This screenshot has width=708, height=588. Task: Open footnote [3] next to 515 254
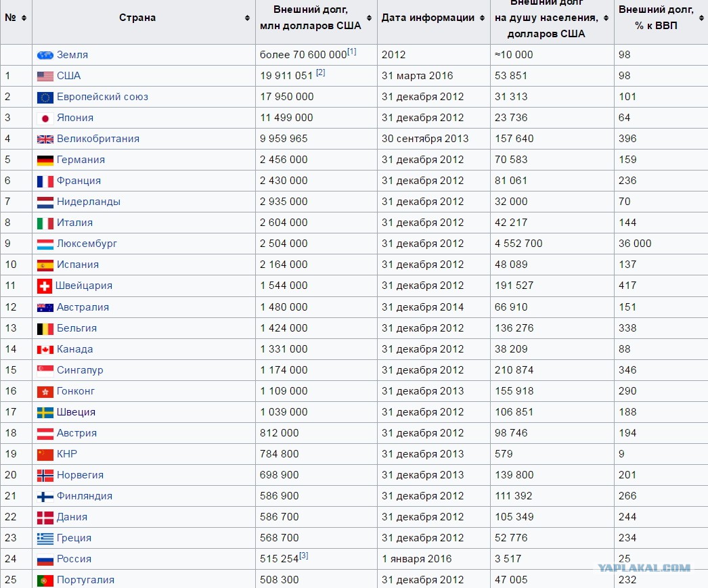point(303,556)
